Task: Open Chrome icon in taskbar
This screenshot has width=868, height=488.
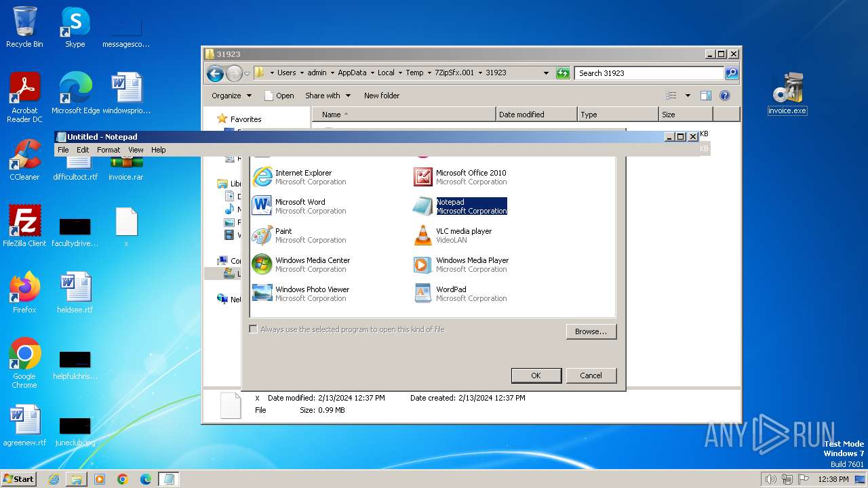Action: tap(123, 479)
